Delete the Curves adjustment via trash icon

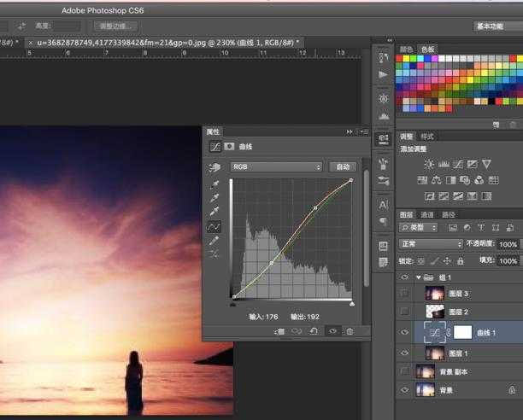(x=350, y=330)
